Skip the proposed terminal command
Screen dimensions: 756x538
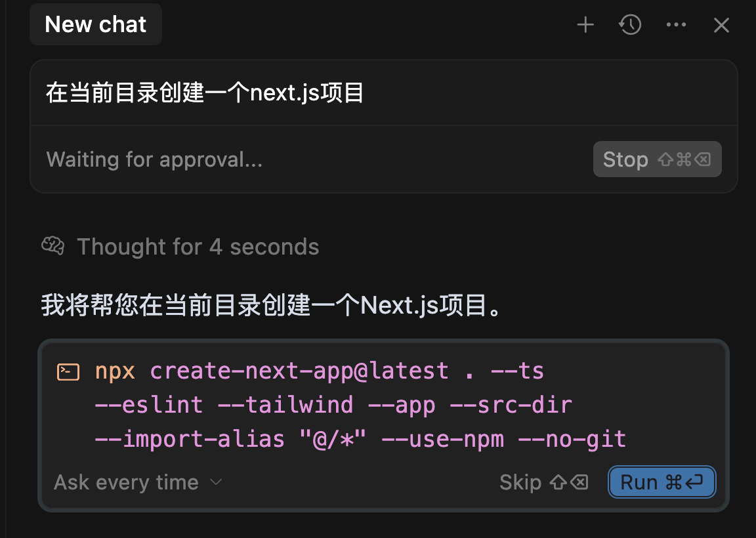tap(520, 483)
